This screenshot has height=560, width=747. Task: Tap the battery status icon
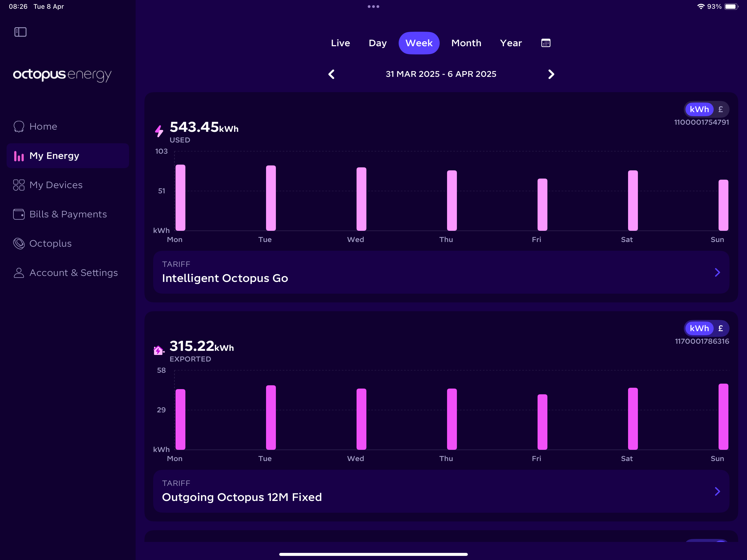click(x=731, y=6)
